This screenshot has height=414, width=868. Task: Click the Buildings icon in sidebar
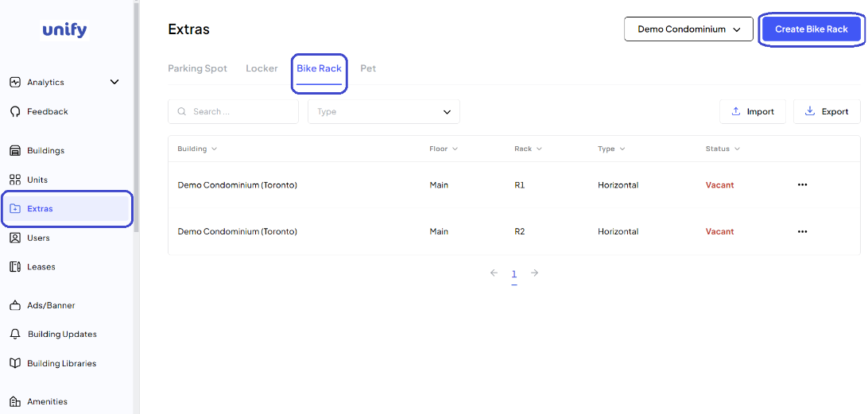(16, 150)
